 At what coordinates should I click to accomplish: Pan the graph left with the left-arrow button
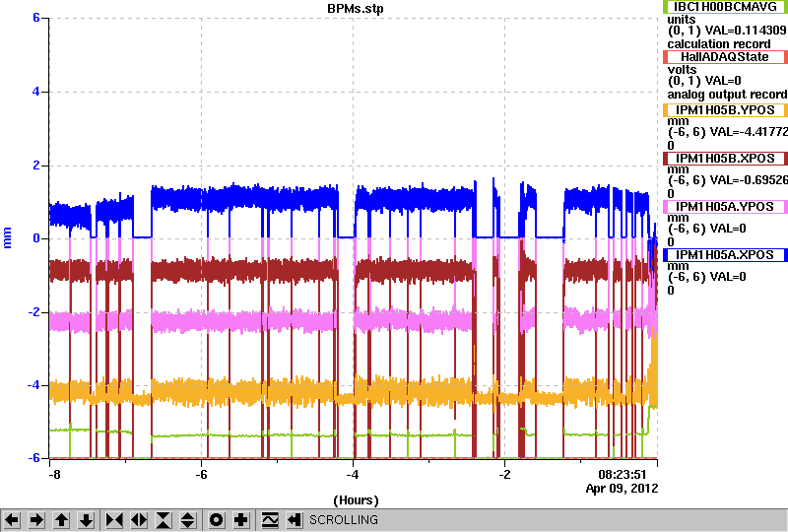pyautogui.click(x=12, y=520)
